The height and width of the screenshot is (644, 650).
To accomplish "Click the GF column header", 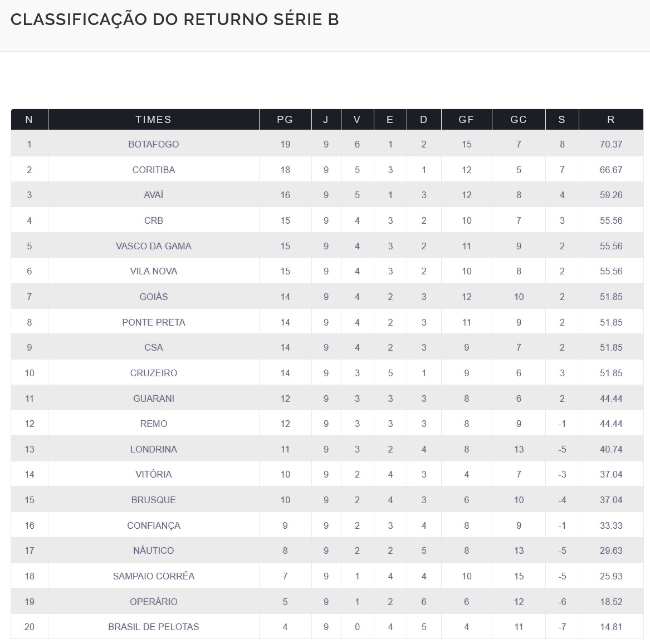I will pyautogui.click(x=466, y=120).
